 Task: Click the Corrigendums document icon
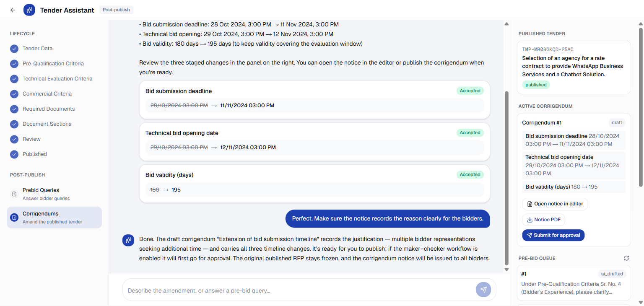tap(14, 217)
